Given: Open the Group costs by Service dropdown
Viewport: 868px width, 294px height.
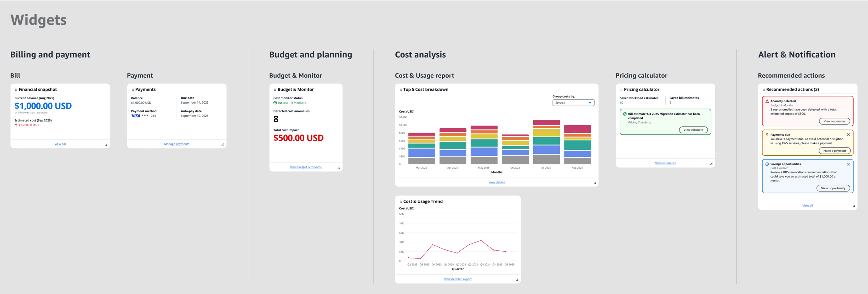Looking at the screenshot, I should pos(573,103).
